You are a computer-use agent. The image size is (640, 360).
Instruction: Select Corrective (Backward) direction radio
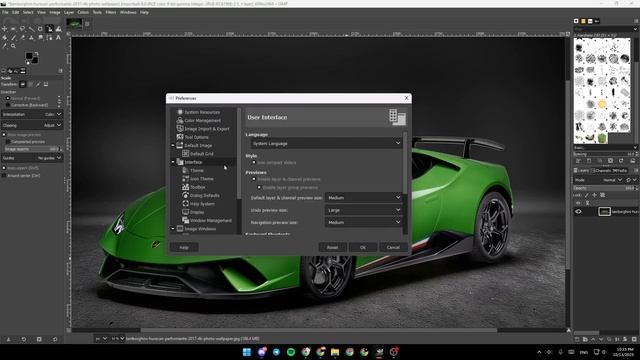click(x=8, y=105)
